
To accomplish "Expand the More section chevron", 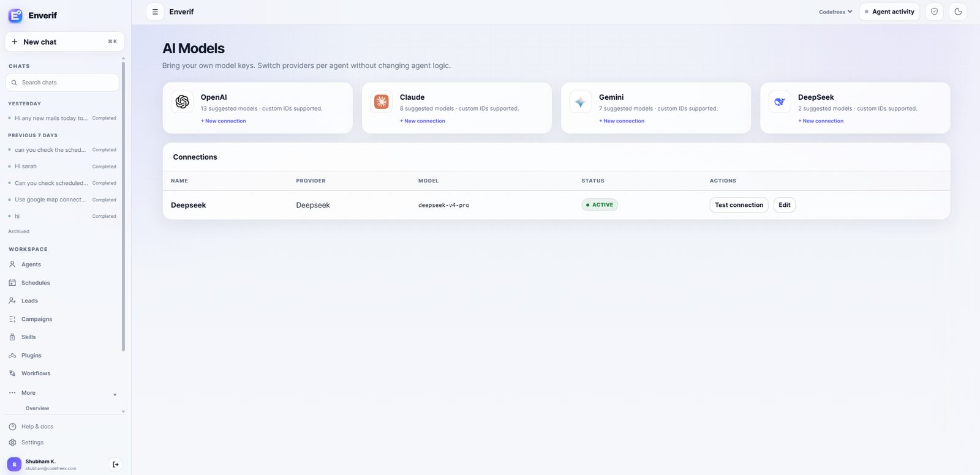I will [115, 395].
